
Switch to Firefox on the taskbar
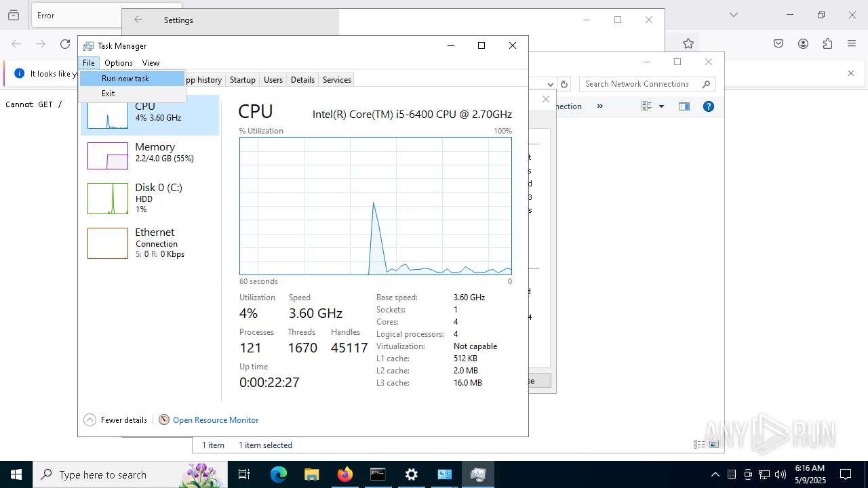click(345, 474)
